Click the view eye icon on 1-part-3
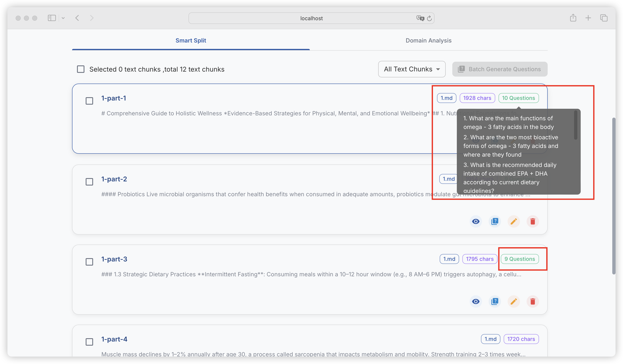The image size is (623, 364). click(475, 301)
